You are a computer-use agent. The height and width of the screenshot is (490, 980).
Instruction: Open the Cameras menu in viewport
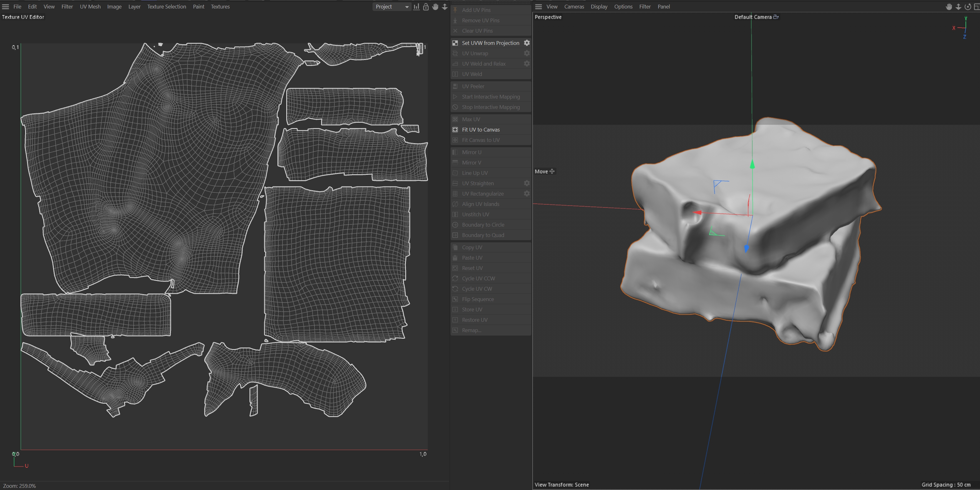click(x=574, y=7)
